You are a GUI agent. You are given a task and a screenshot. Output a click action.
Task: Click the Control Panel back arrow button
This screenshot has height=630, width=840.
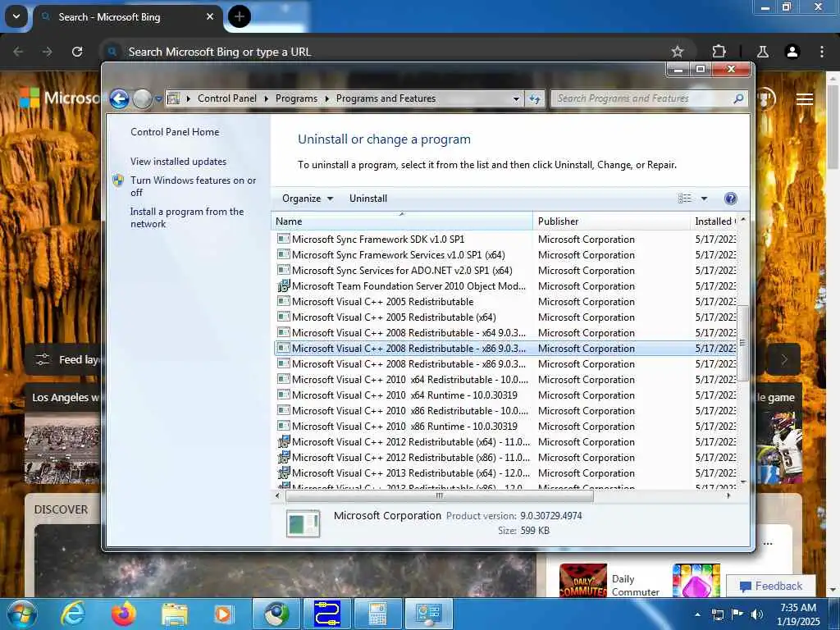[119, 99]
